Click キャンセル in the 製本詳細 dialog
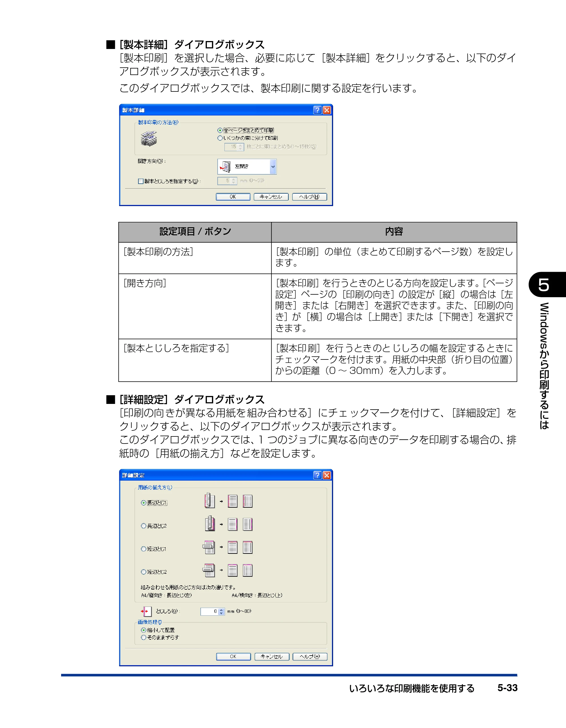 (x=271, y=197)
